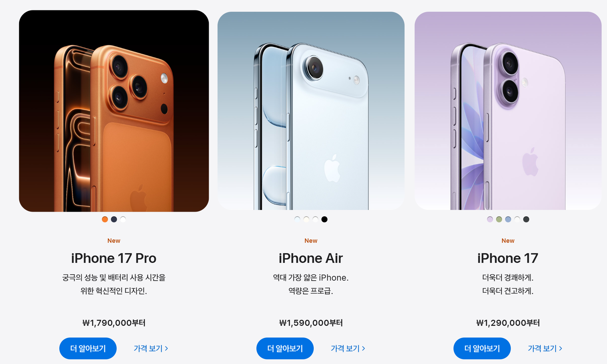Screen dimensions: 607x364
Task: Open 가격 보기 link for iPhone 17 Pro
Action: coord(151,349)
